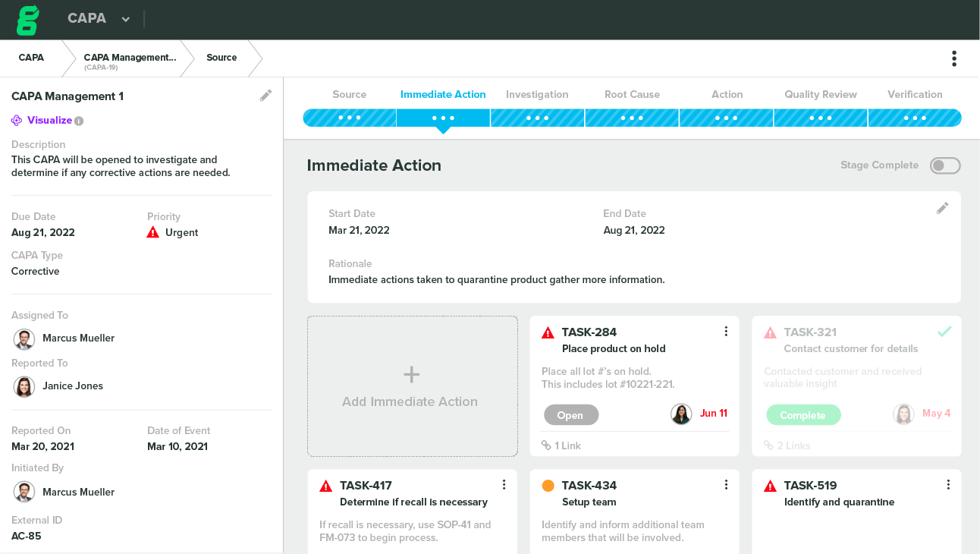Click the Source stage progress bar segment

point(349,118)
